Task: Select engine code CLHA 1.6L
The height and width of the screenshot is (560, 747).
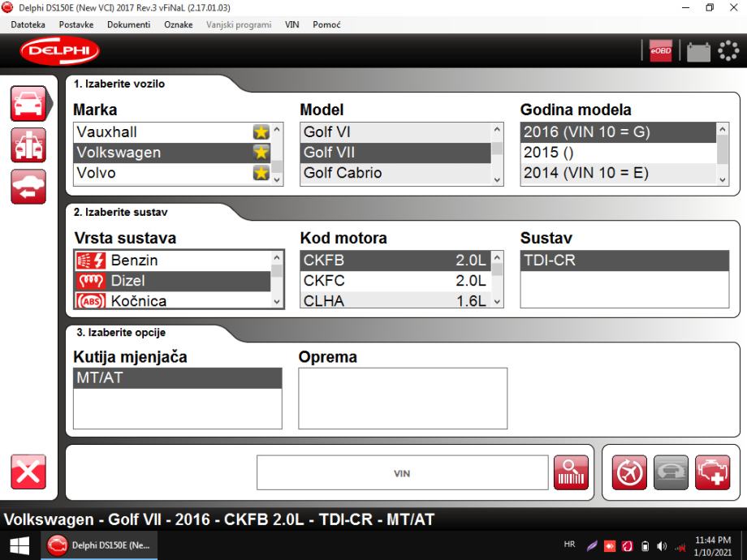Action: [x=395, y=300]
